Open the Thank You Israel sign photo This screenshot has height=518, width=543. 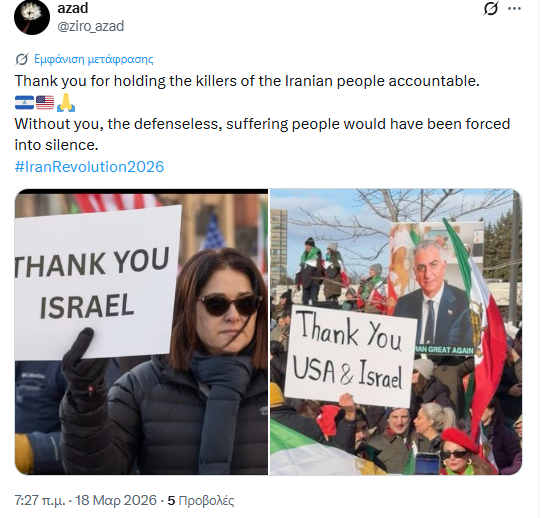click(141, 332)
